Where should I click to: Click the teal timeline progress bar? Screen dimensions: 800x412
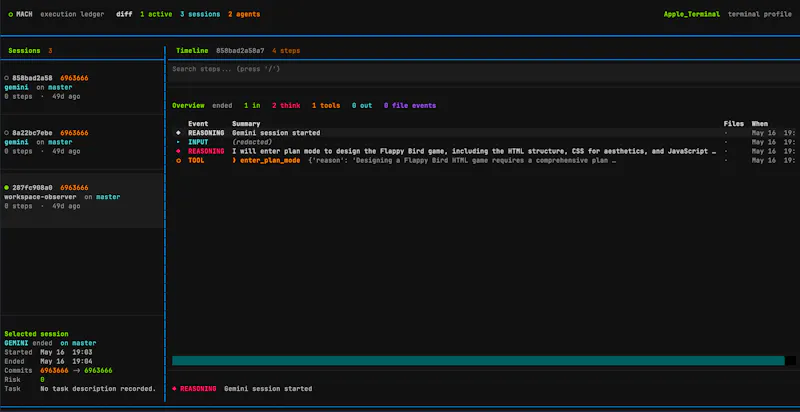point(478,360)
